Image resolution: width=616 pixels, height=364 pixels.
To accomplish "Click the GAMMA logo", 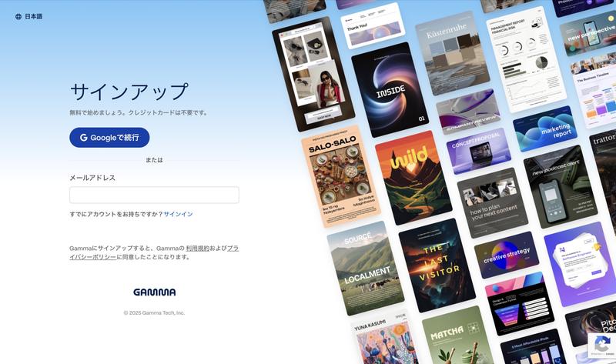I will 155,292.
